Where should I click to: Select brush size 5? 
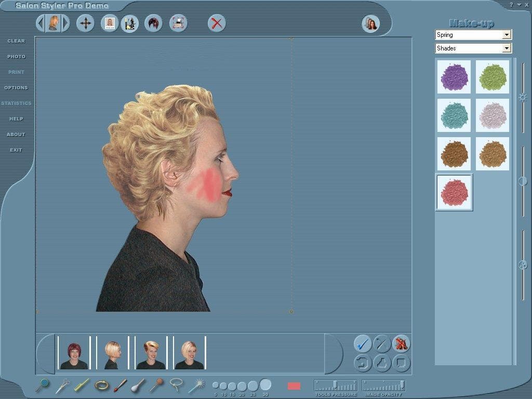[216, 385]
